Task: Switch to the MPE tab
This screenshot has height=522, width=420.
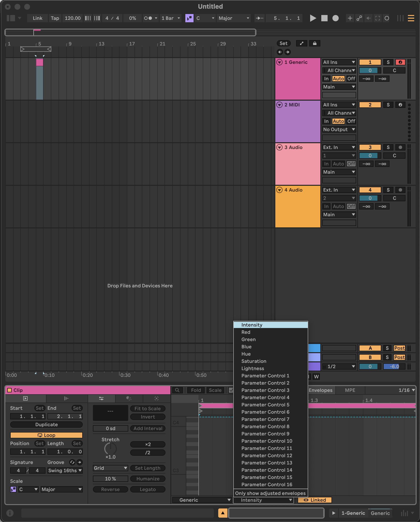Action: 350,390
